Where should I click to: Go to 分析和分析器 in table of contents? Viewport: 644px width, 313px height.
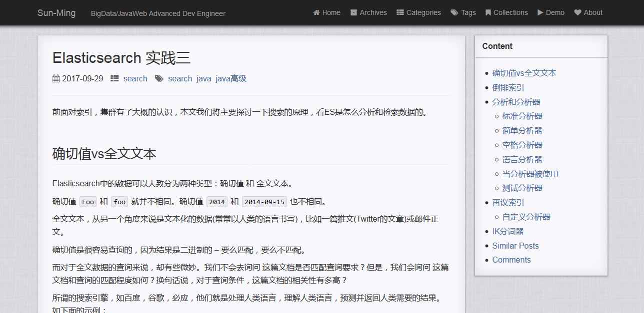(x=516, y=102)
